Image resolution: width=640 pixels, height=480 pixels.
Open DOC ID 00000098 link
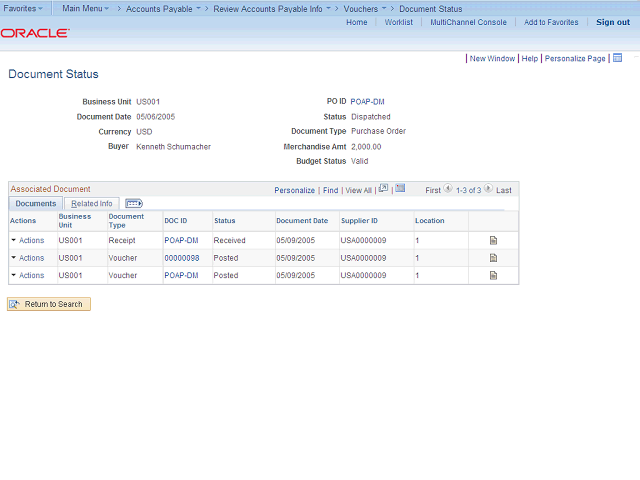(182, 258)
